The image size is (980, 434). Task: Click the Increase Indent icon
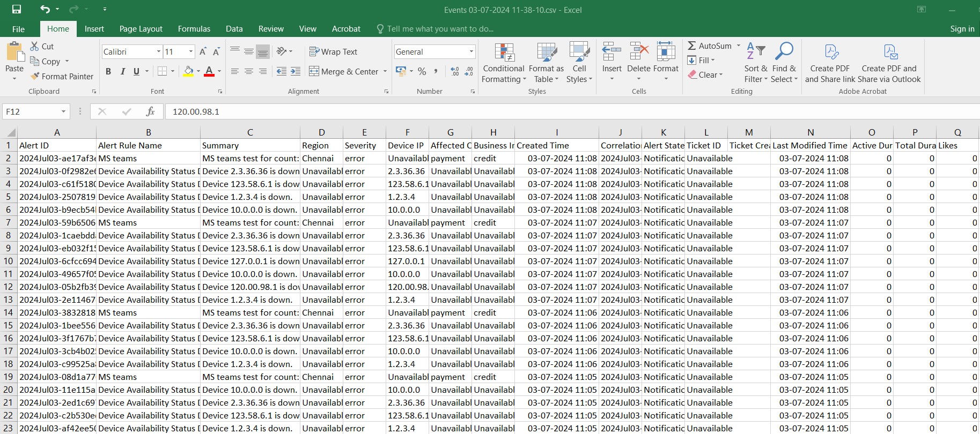point(296,71)
